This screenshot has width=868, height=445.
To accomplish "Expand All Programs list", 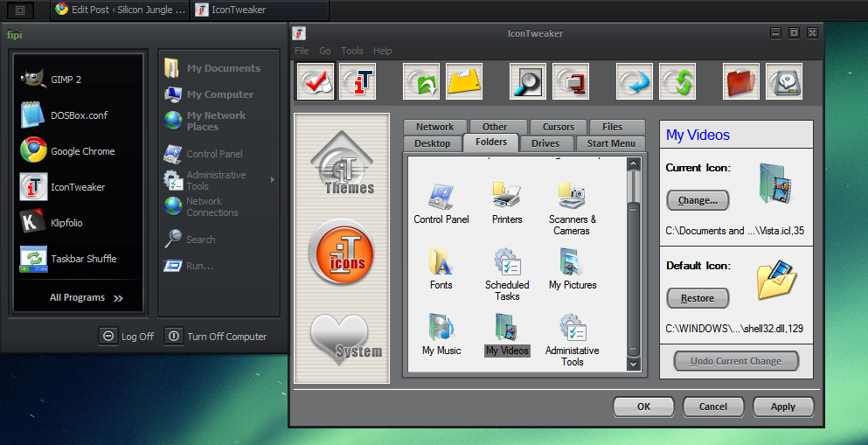I will click(x=87, y=298).
